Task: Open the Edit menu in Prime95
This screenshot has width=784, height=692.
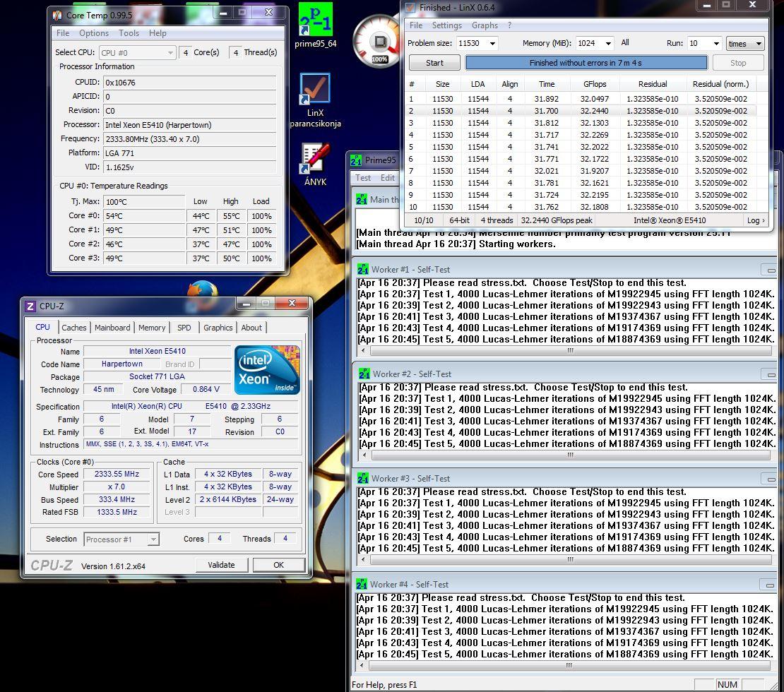Action: [388, 177]
